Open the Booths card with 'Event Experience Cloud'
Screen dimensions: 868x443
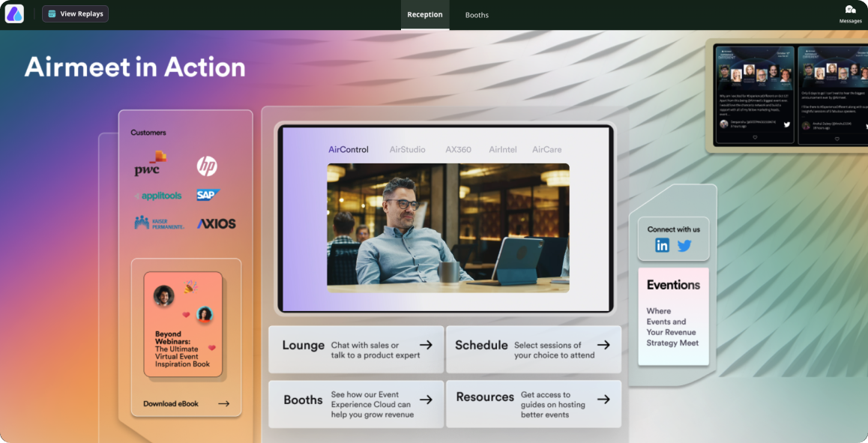[x=356, y=404]
